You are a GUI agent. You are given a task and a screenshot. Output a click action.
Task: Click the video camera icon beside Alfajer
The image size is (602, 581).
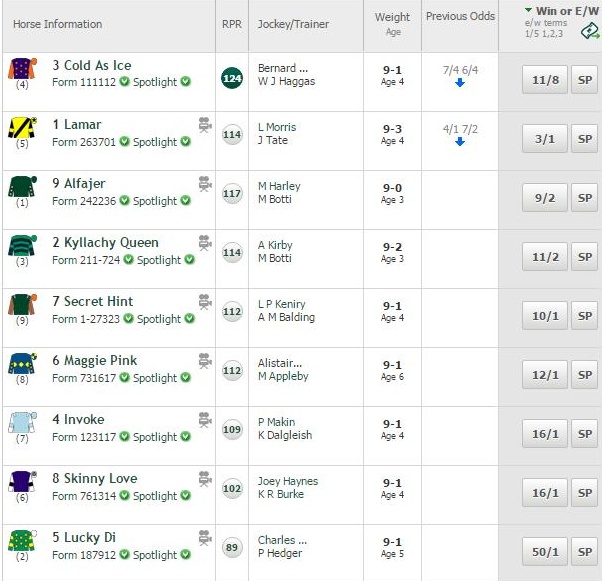click(x=205, y=184)
